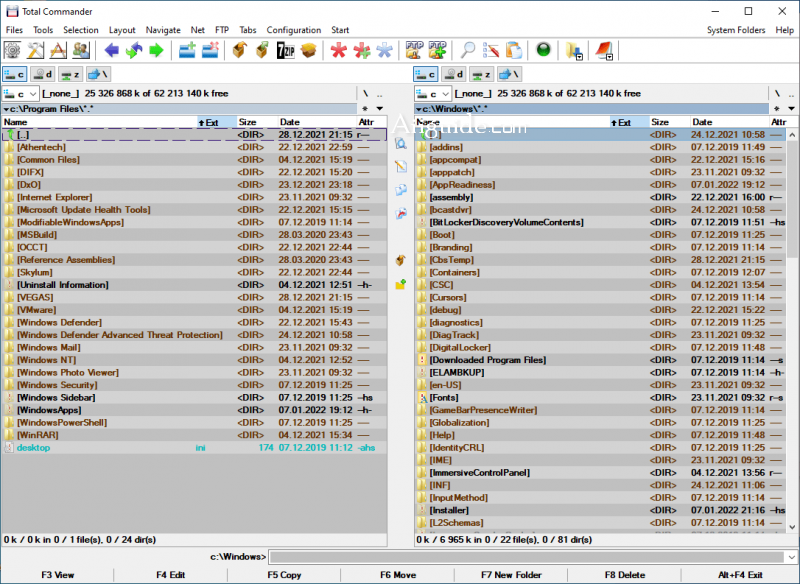Image resolution: width=800 pixels, height=584 pixels.
Task: Open the right panel drive dropdown
Action: (433, 94)
